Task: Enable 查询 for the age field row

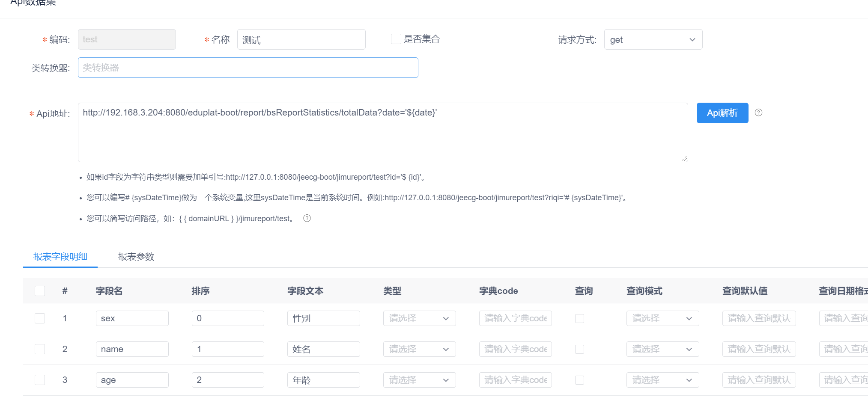Action: 579,379
